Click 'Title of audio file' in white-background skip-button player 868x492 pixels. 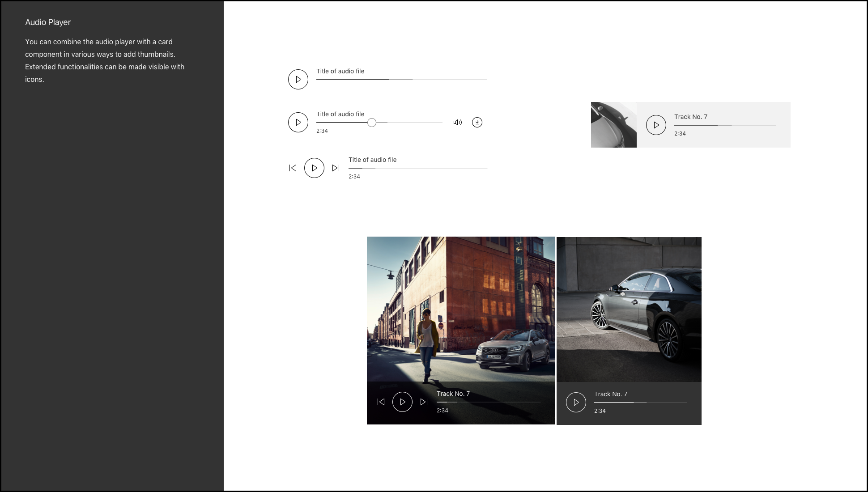pos(372,160)
